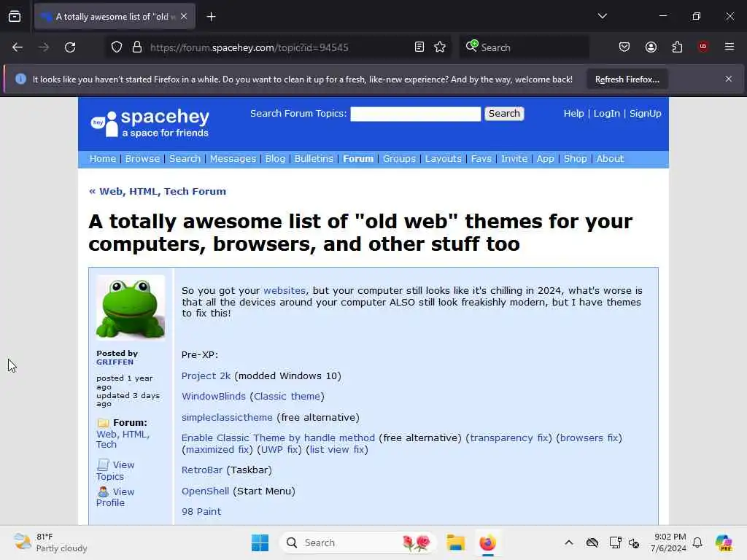Open Firefox View icon
The image size is (747, 560).
tap(15, 17)
